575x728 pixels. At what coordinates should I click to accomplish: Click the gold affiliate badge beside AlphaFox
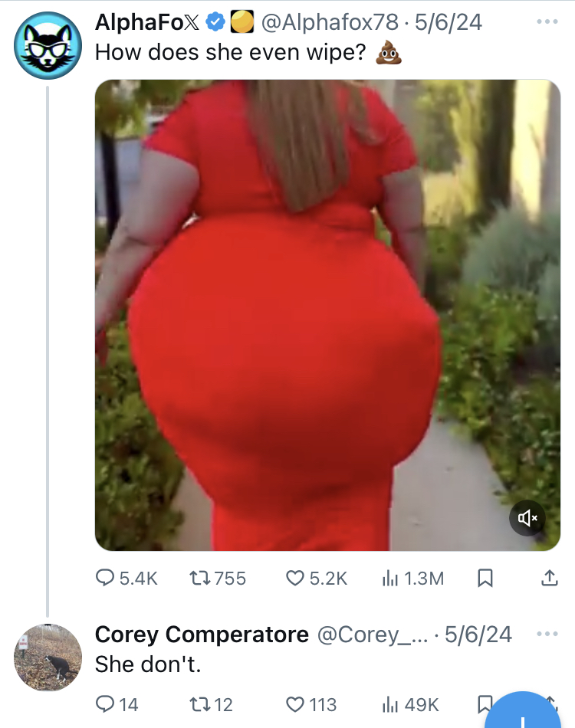pos(242,21)
